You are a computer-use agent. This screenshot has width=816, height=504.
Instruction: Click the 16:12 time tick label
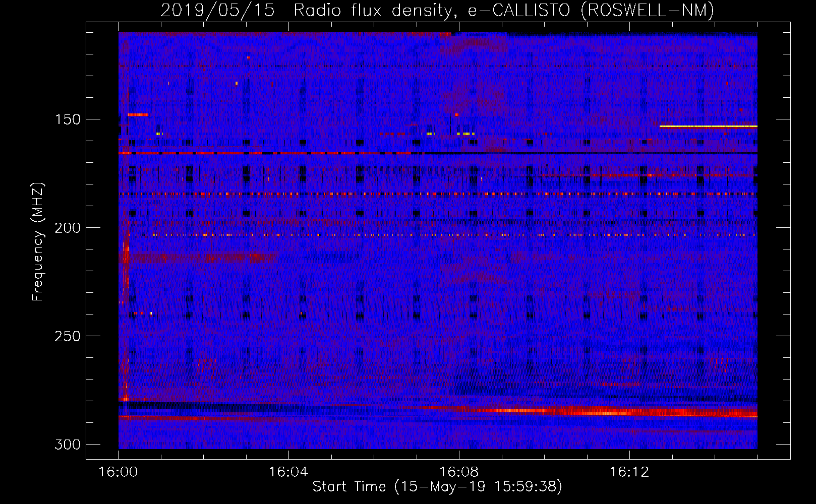629,472
